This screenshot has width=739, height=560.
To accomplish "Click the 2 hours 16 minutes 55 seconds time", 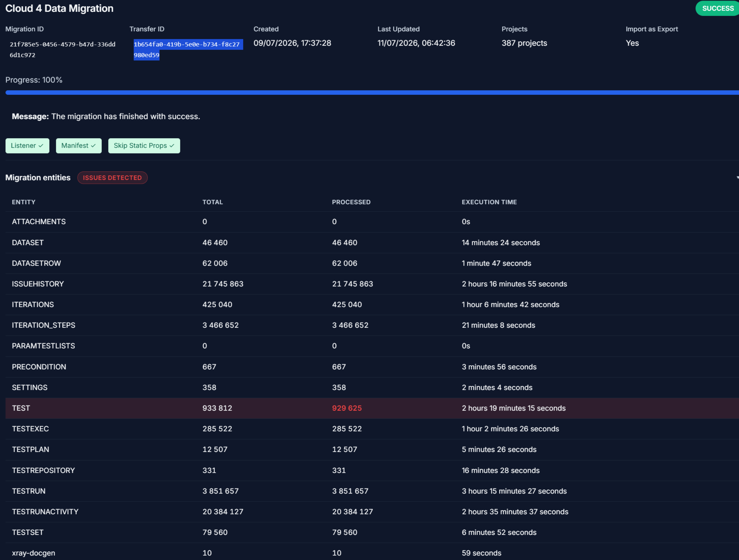I will point(515,284).
